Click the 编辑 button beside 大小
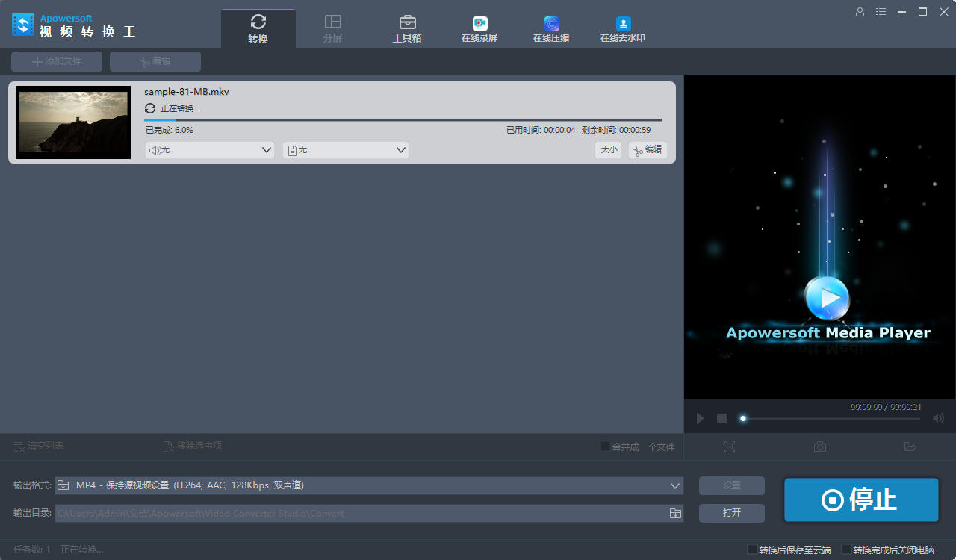 click(x=648, y=150)
